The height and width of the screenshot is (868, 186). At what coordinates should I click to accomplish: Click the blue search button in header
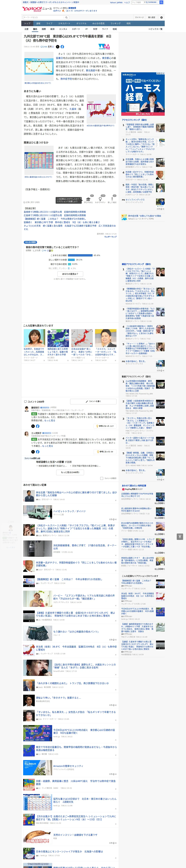coord(161,2)
